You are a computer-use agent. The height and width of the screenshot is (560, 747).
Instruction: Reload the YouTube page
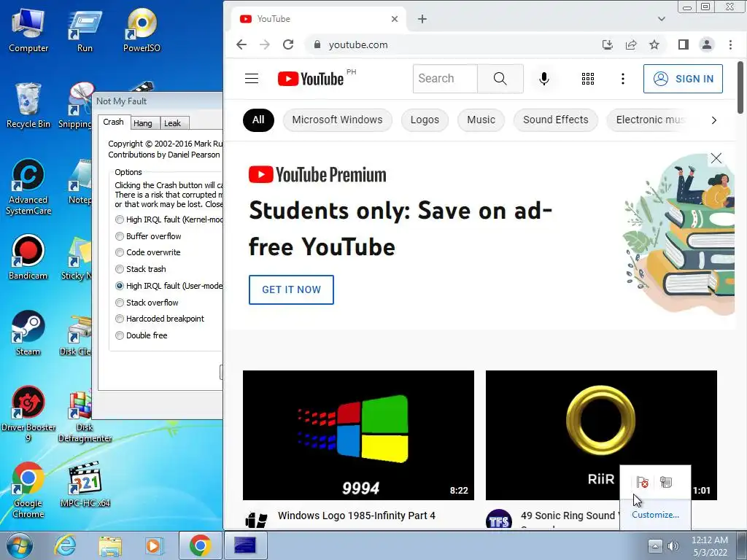[x=288, y=44]
